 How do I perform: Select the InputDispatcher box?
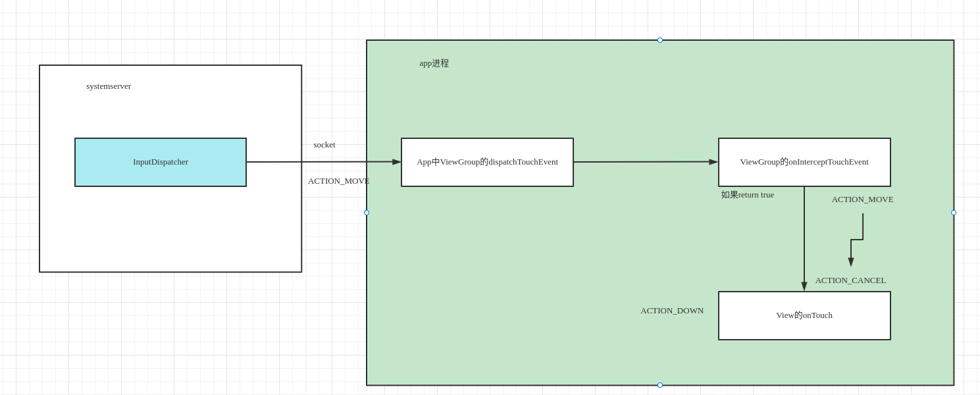(161, 162)
